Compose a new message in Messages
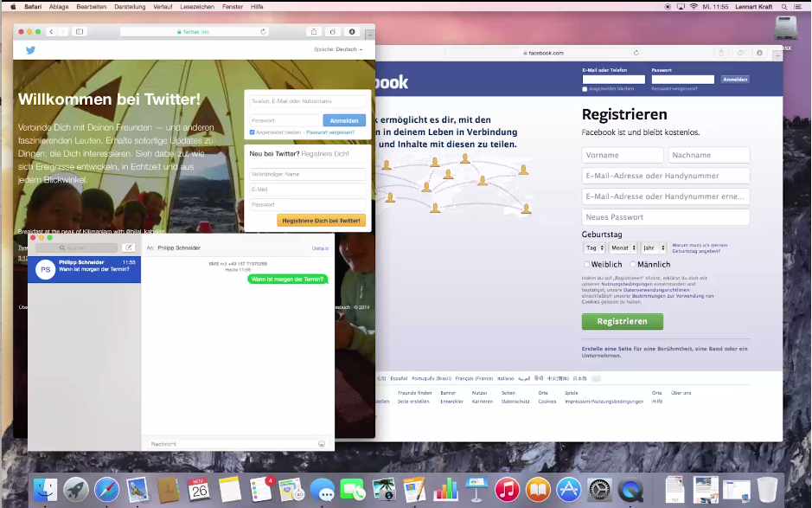812x508 pixels. click(128, 248)
